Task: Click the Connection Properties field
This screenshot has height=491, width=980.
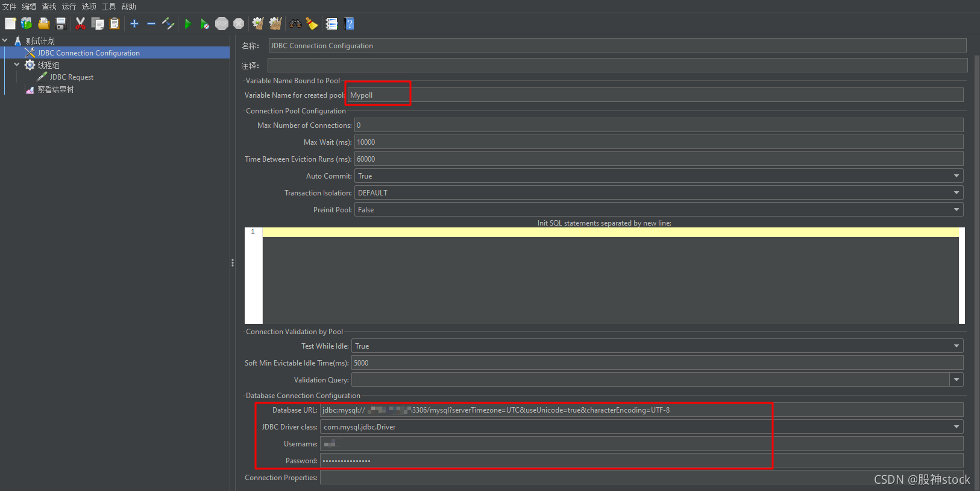Action: pyautogui.click(x=642, y=478)
